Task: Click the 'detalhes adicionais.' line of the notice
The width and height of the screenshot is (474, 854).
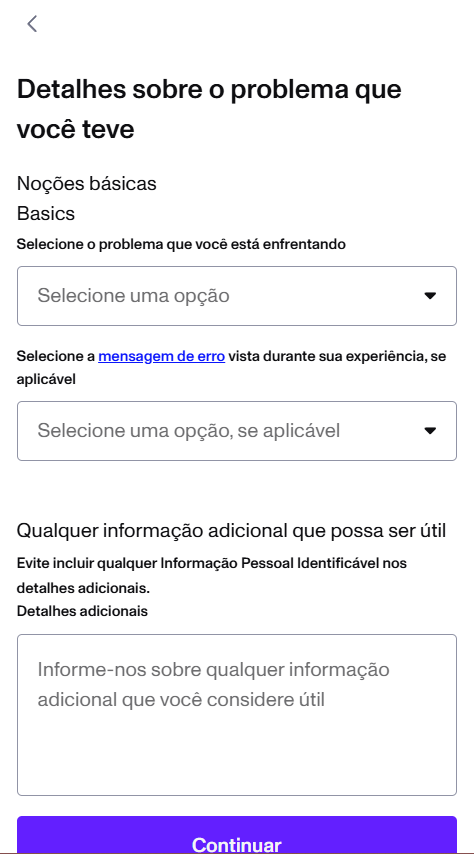Action: [83, 588]
